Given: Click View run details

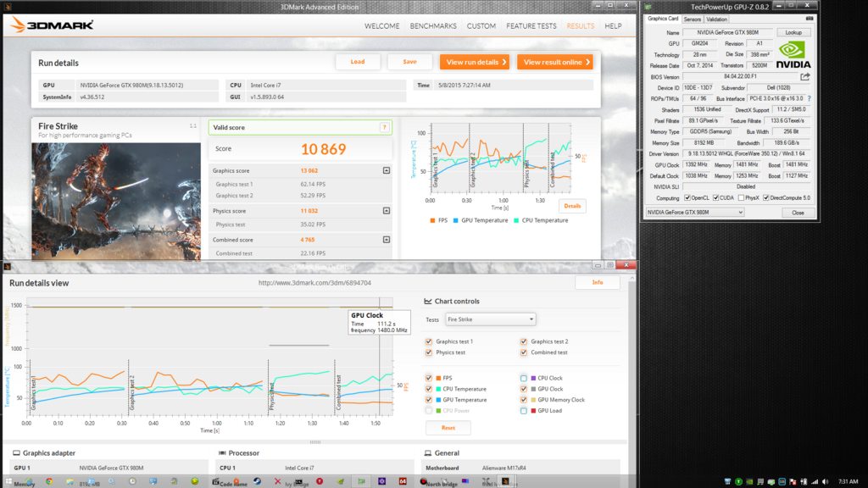Looking at the screenshot, I should coord(476,62).
